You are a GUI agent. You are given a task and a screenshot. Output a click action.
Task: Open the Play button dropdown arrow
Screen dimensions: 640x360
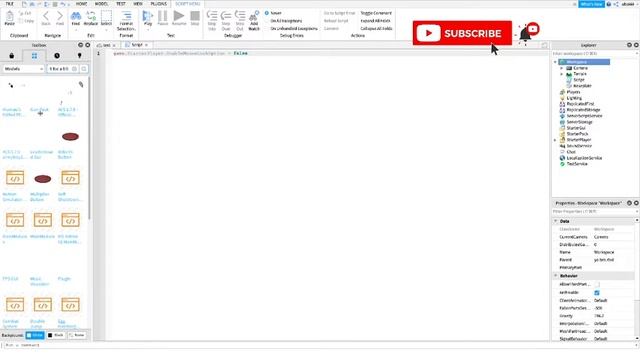(148, 29)
